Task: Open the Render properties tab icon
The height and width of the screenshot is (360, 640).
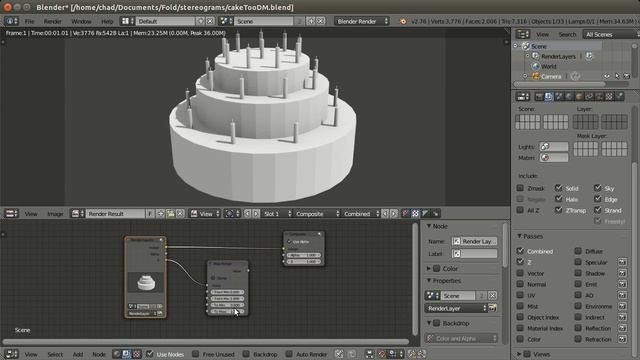Action: [x=539, y=96]
